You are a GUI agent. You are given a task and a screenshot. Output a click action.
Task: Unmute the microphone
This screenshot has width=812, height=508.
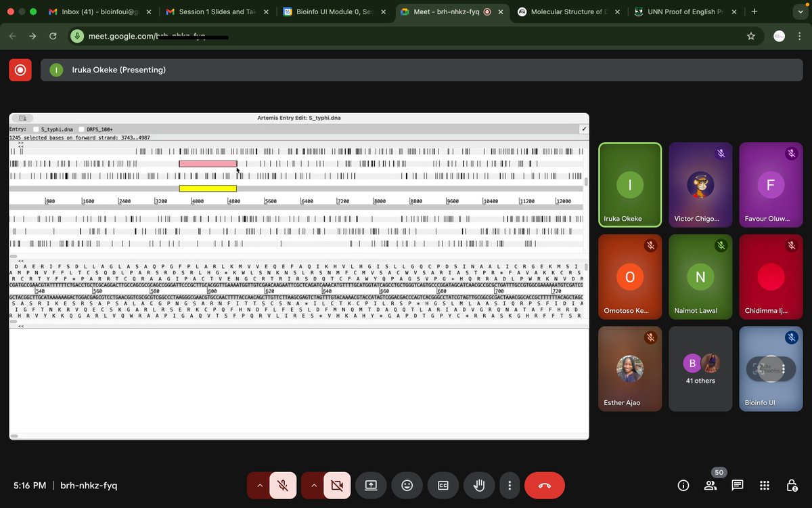point(283,485)
